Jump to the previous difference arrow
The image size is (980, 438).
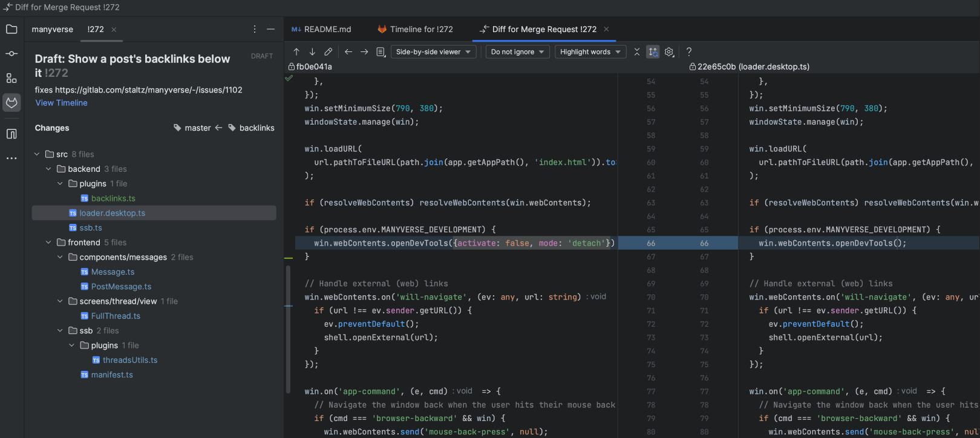click(296, 52)
